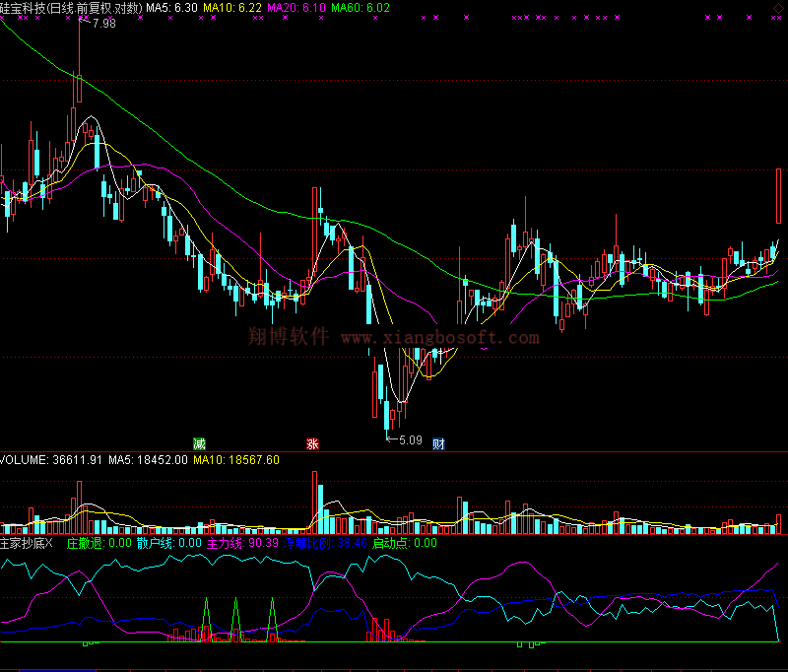
Task: Click the MA5: 6.30 label
Action: click(x=171, y=8)
